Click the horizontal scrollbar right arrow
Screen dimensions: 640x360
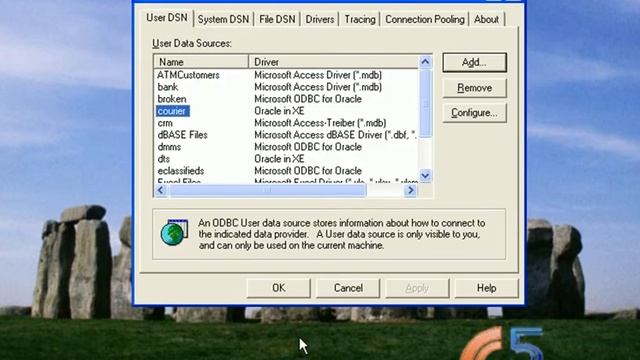(411, 190)
